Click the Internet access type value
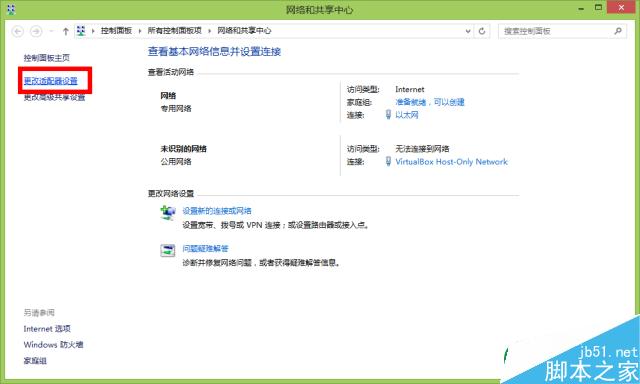The width and height of the screenshot is (640, 384). click(410, 89)
